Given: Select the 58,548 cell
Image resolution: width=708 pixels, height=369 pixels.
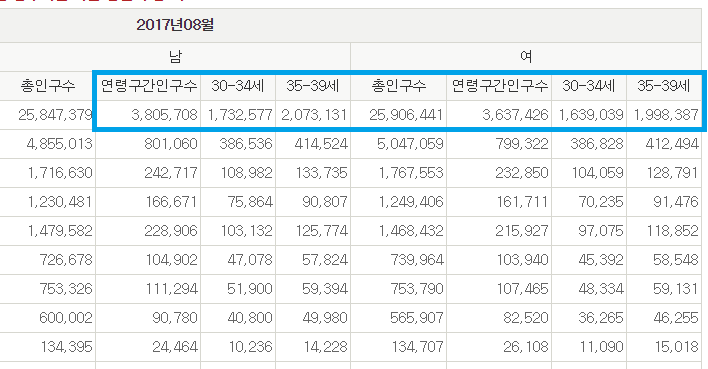Looking at the screenshot, I should (x=664, y=260).
